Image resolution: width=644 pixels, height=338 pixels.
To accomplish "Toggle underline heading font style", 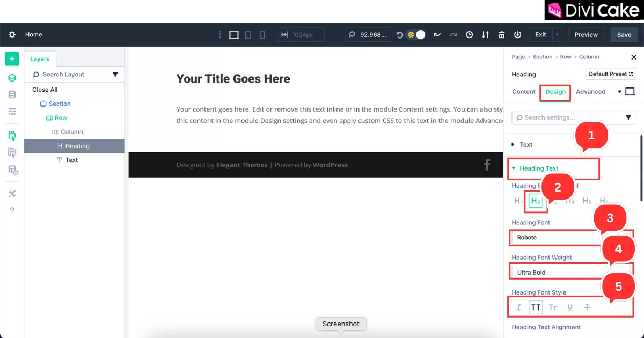I will [x=570, y=307].
